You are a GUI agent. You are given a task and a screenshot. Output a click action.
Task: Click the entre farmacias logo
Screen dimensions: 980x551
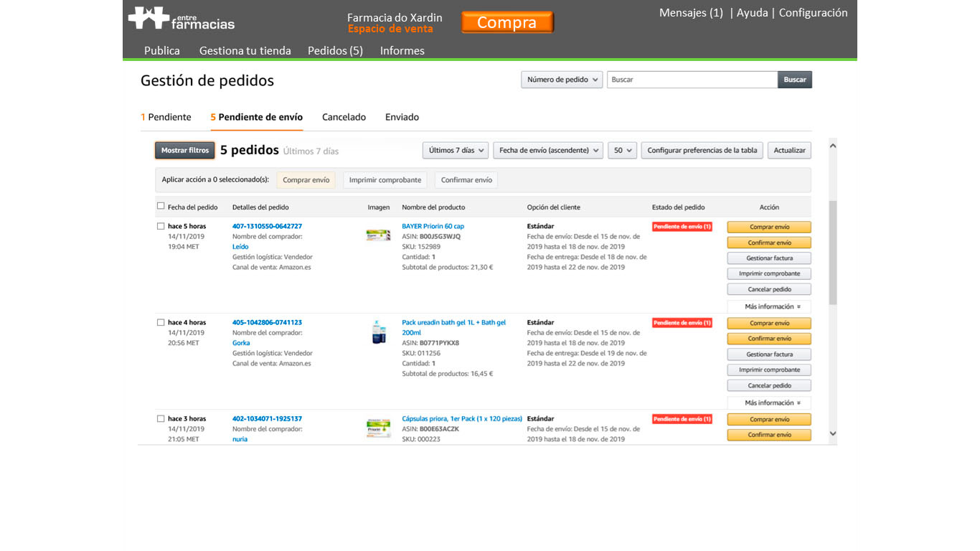pos(182,19)
